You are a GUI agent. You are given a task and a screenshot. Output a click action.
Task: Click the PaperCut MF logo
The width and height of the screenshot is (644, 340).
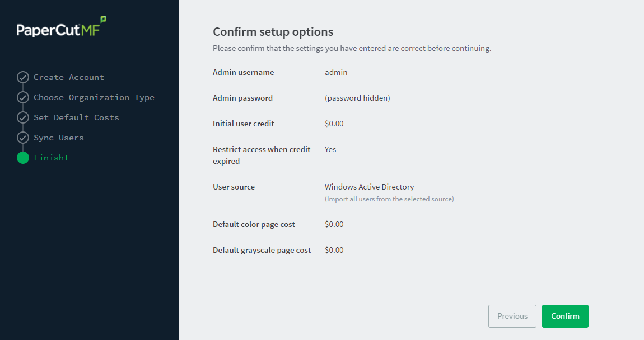62,27
